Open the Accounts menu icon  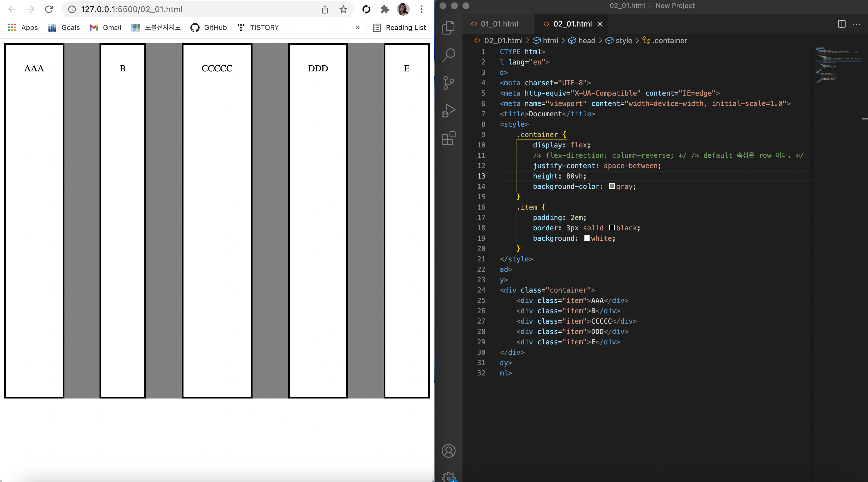448,451
